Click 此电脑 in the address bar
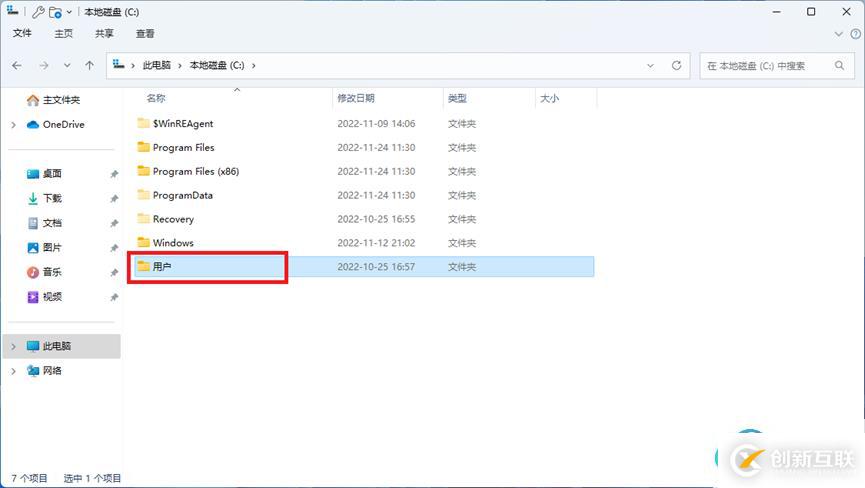Viewport: 865px width, 488px height. [x=157, y=65]
